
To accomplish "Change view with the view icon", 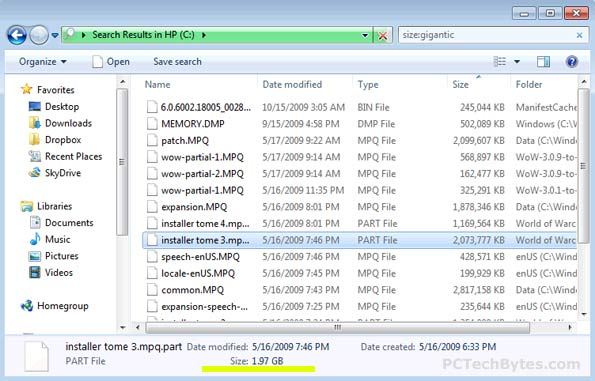I will [499, 61].
